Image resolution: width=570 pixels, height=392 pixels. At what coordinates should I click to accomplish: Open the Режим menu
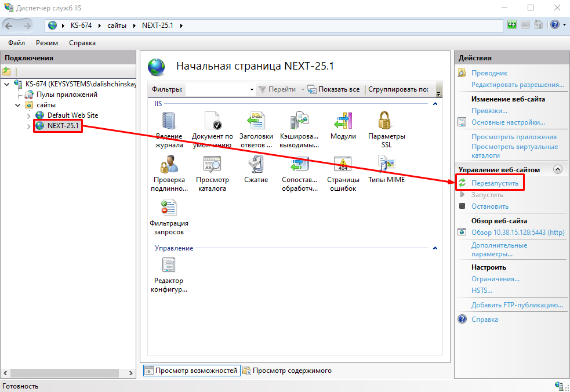(46, 43)
